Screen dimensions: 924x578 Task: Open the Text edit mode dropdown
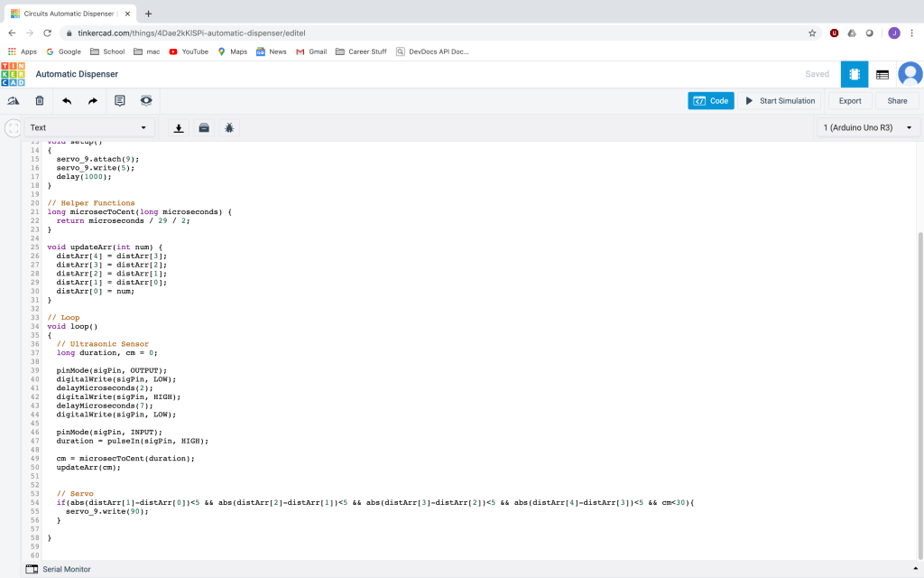88,128
